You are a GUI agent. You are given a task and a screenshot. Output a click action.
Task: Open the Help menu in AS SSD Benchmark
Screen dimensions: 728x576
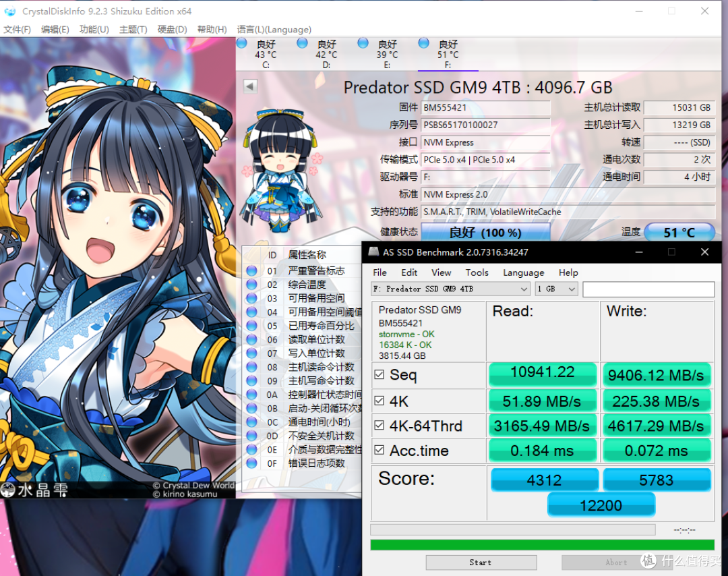(x=568, y=272)
